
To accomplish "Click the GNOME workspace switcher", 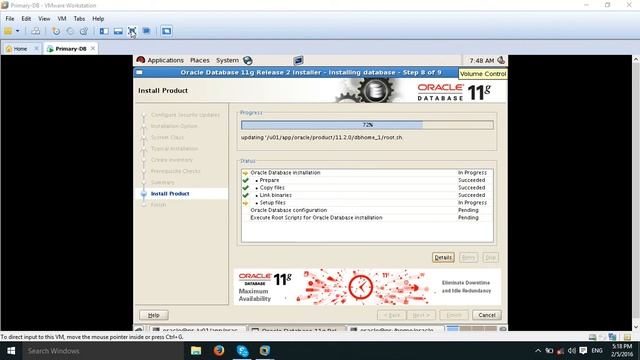I will click(x=471, y=328).
